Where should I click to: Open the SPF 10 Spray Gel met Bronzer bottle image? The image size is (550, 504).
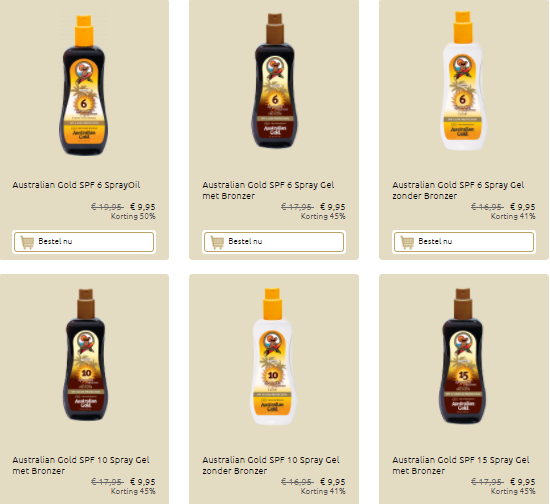click(x=86, y=355)
